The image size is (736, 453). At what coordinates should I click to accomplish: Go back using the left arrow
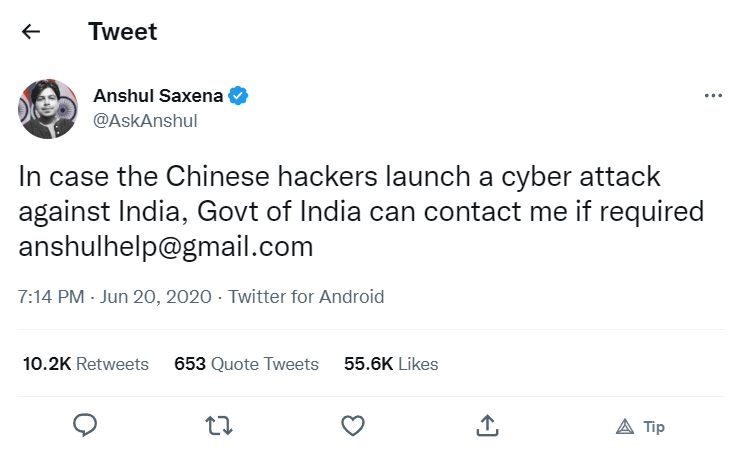(x=31, y=32)
